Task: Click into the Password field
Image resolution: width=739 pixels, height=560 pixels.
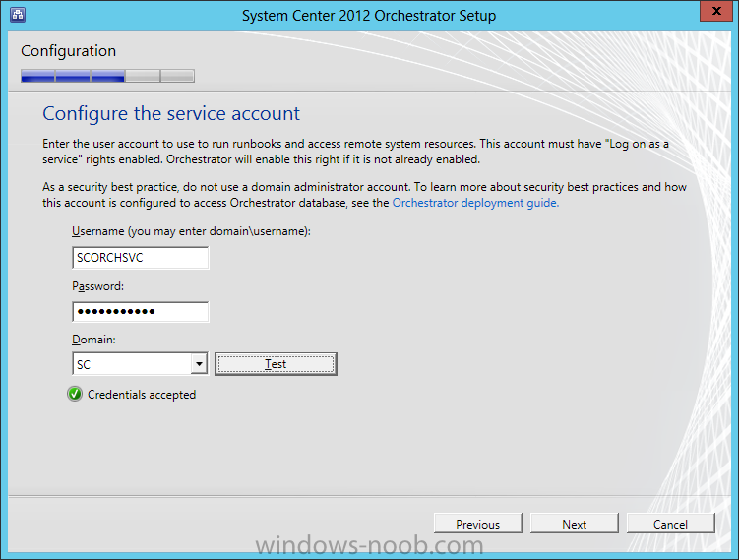Action: [x=140, y=312]
